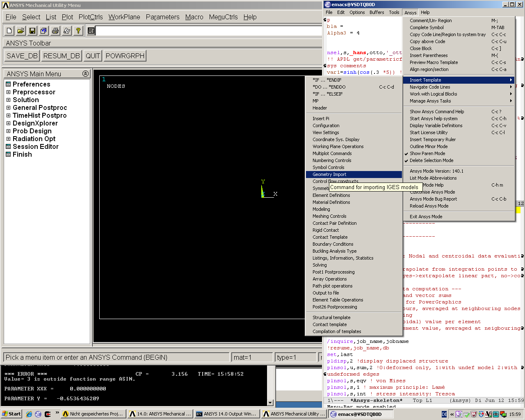
Task: Open ANSYS Help question mark icon
Action: [x=78, y=30]
